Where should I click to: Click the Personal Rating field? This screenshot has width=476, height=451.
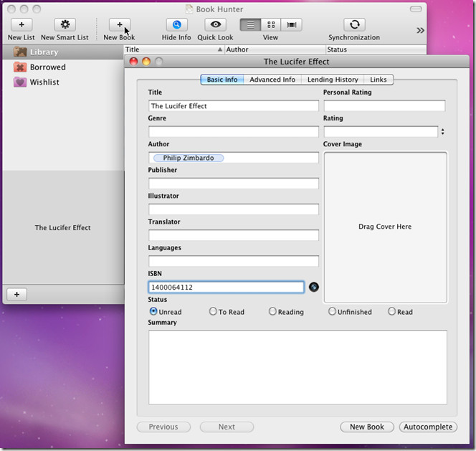pyautogui.click(x=384, y=106)
